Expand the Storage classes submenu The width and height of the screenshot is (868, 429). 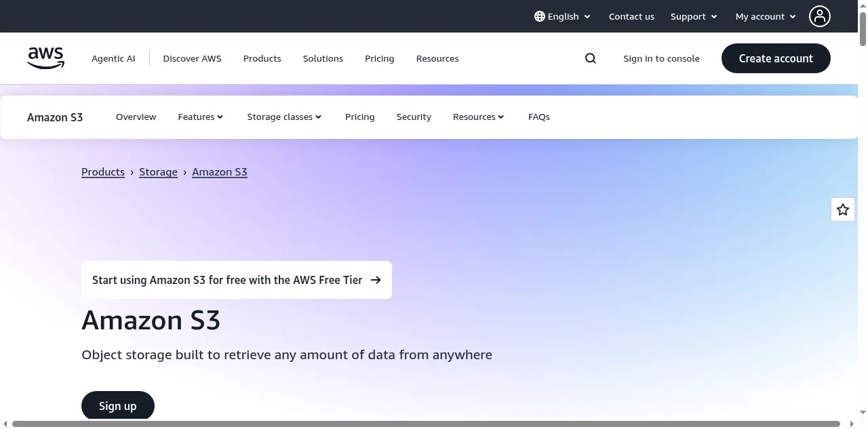click(284, 117)
